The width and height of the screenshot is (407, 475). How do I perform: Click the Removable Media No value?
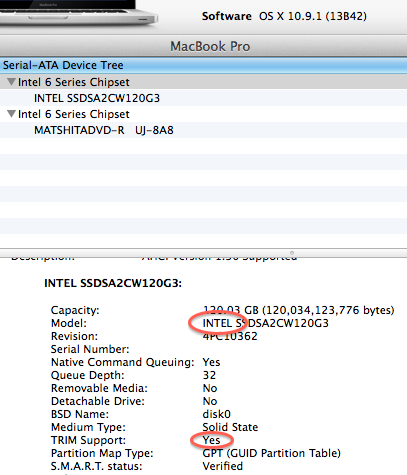210,388
